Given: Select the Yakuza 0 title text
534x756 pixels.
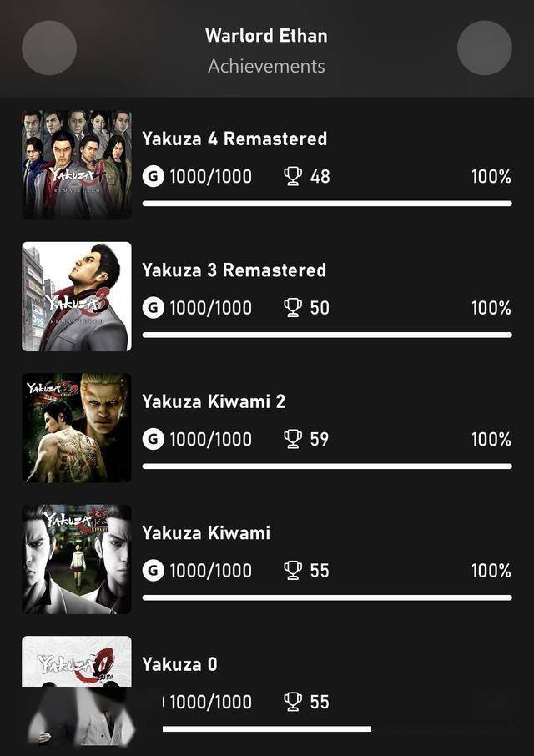Looking at the screenshot, I should coord(179,664).
